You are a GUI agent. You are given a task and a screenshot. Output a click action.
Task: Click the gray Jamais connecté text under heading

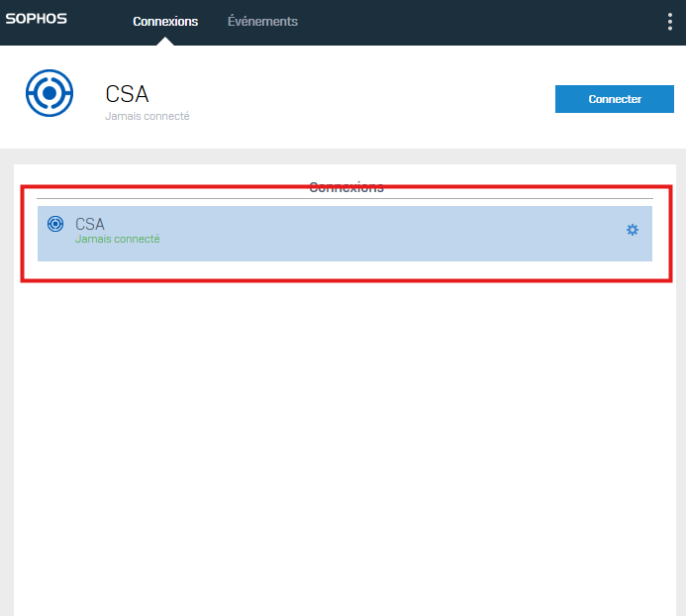click(x=147, y=116)
